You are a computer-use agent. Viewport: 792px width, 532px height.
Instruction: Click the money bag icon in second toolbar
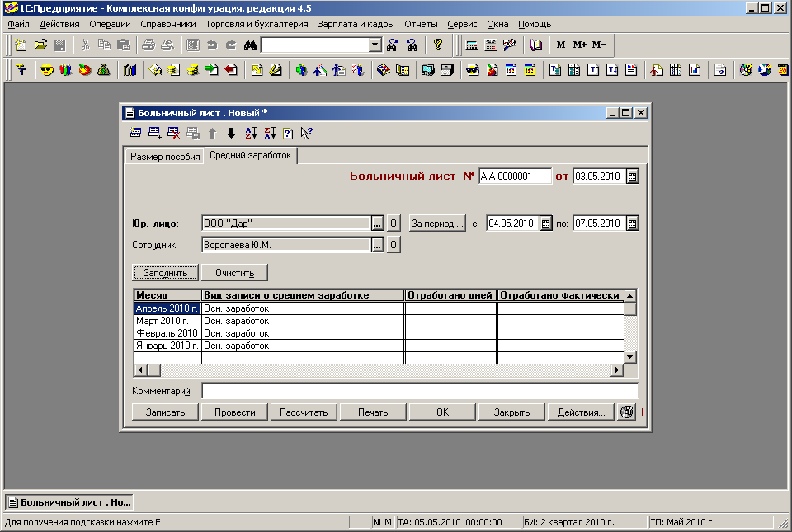pyautogui.click(x=104, y=70)
